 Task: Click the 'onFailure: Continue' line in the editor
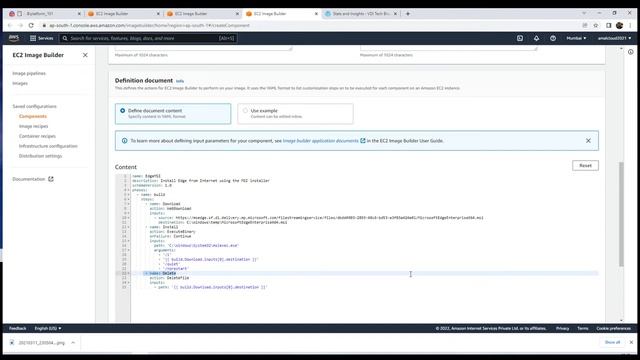tap(170, 236)
